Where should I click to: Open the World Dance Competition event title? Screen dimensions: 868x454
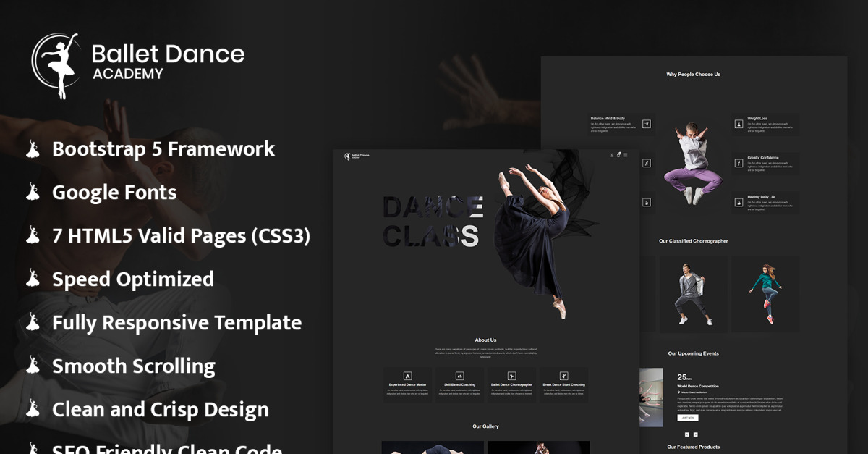coord(698,387)
